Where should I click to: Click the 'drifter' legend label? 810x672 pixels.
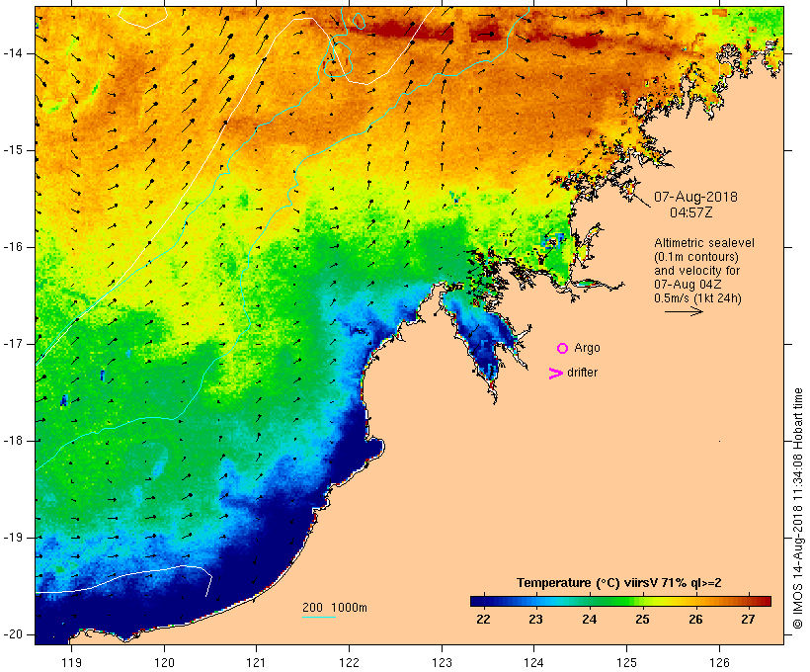[x=582, y=373]
